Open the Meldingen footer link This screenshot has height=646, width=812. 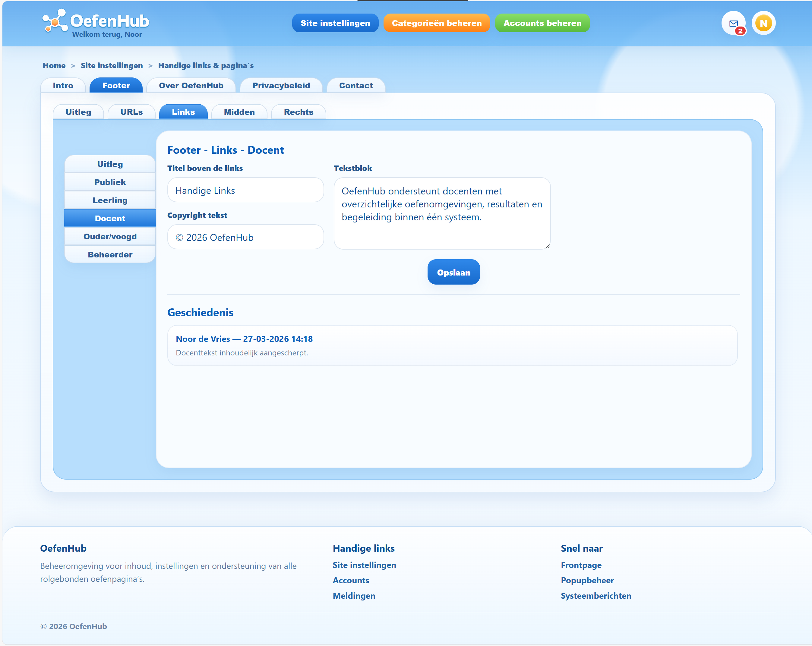point(354,596)
